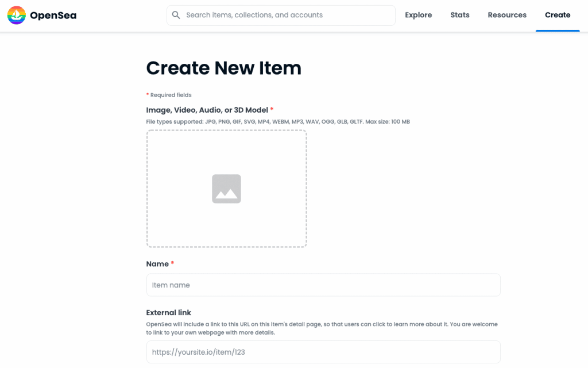Open the Resources menu
588x368 pixels.
(507, 15)
